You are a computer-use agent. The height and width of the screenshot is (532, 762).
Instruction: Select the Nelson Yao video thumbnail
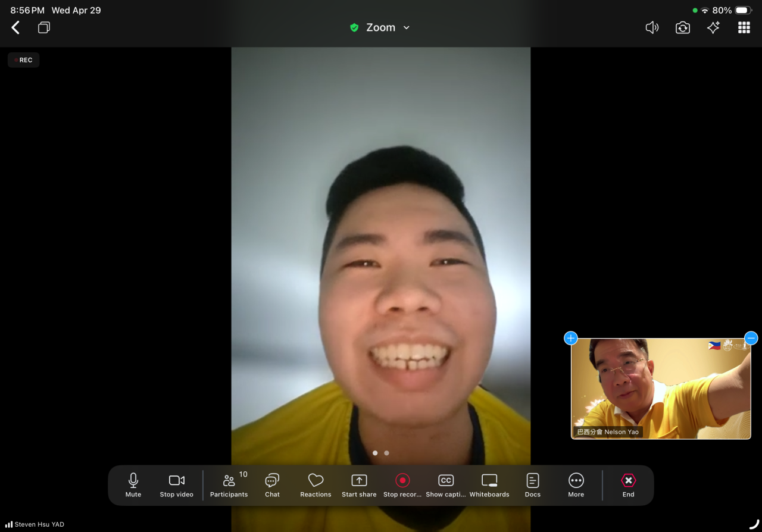coord(661,389)
